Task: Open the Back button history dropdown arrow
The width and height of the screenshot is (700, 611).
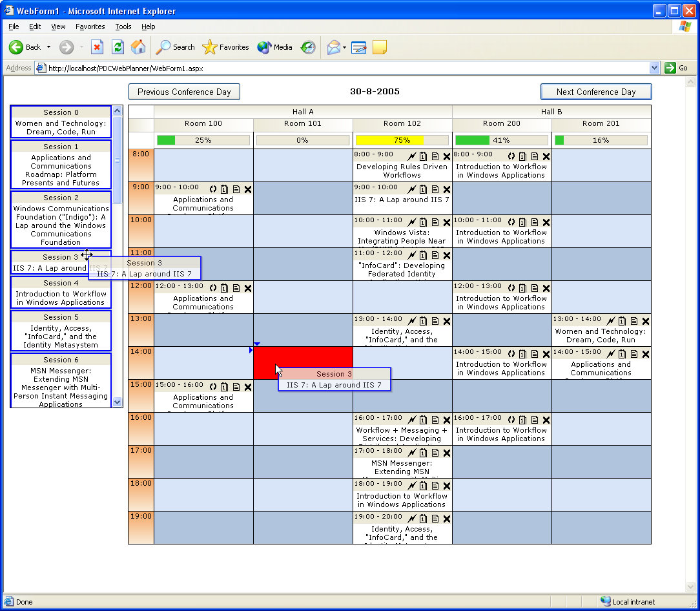Action: coord(48,47)
